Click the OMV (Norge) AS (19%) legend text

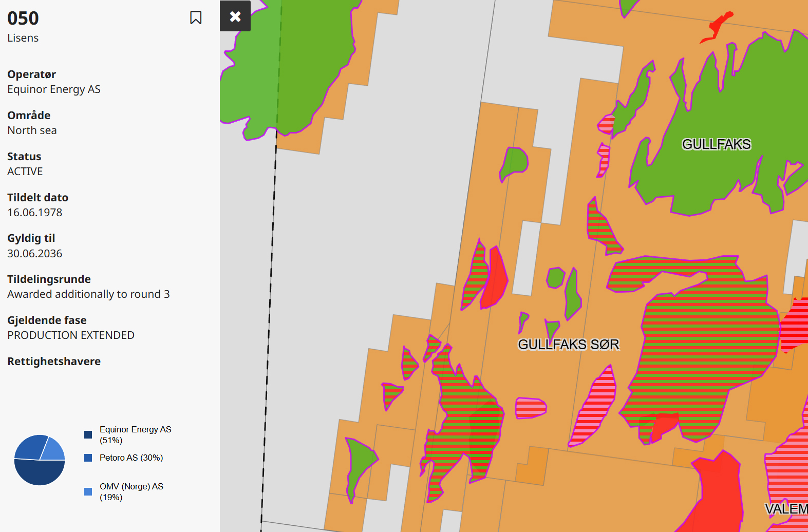pyautogui.click(x=131, y=491)
